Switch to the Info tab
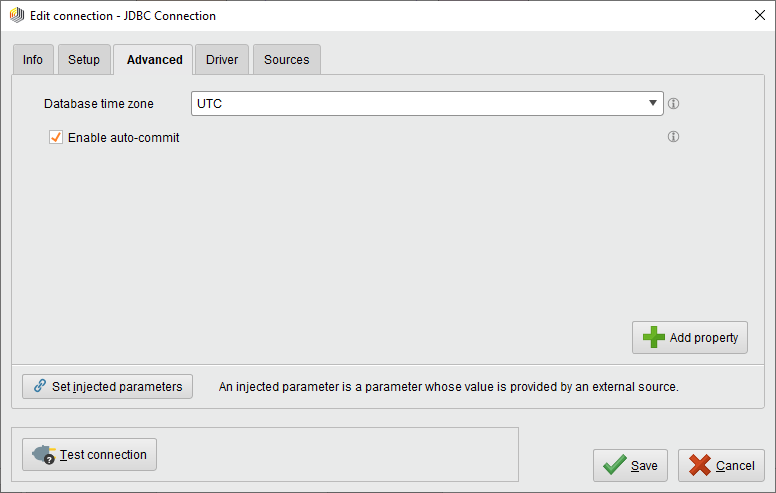This screenshot has width=776, height=493. (33, 60)
